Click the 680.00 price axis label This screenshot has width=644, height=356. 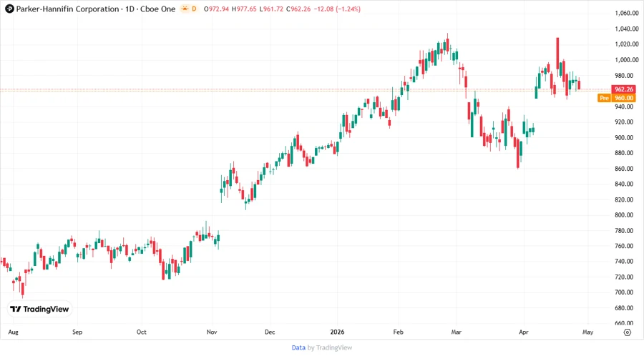point(624,308)
